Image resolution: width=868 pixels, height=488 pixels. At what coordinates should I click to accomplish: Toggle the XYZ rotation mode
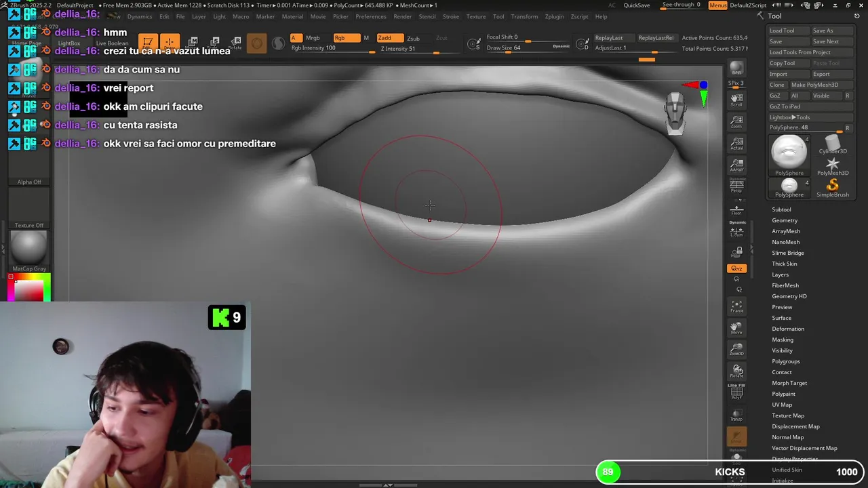(x=736, y=268)
